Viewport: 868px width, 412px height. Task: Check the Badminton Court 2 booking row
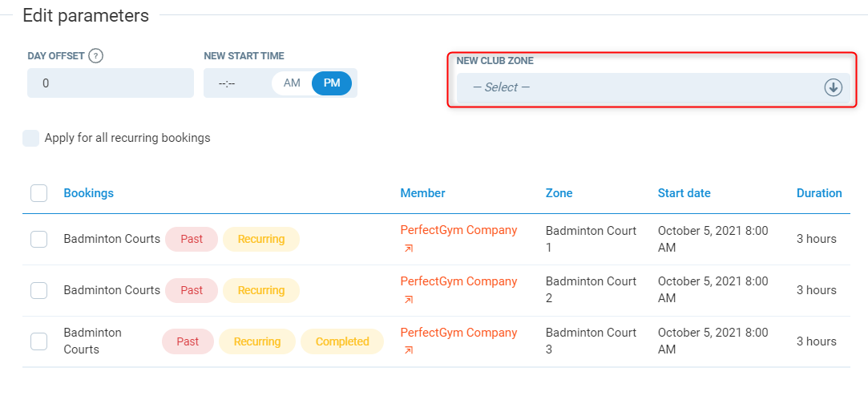click(x=38, y=290)
